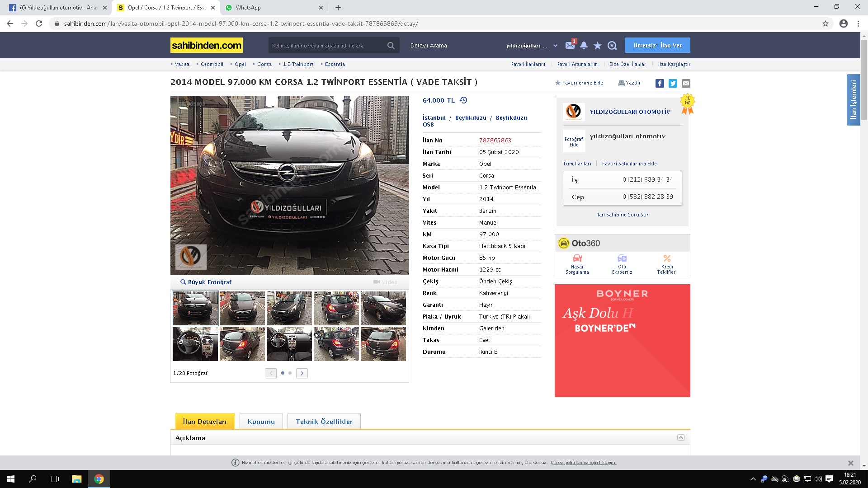Click Favorilerime Ekle link
The image size is (868, 488).
pyautogui.click(x=579, y=83)
